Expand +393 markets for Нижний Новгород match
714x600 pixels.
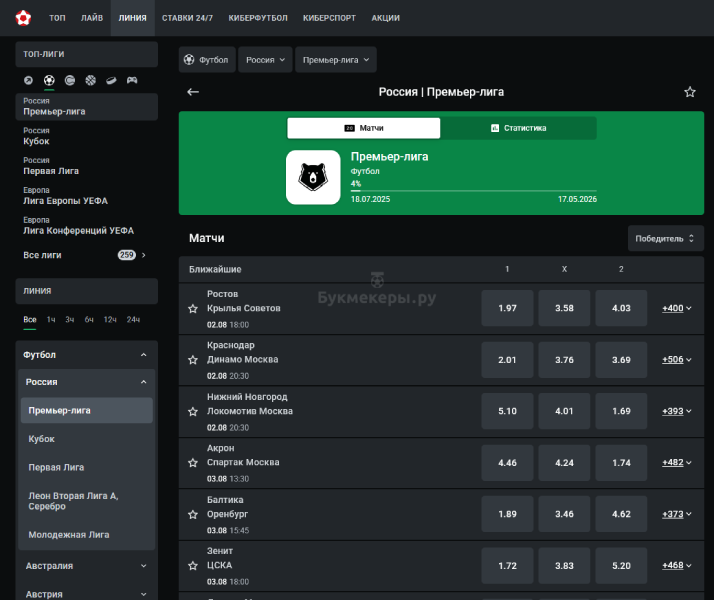[x=677, y=411]
